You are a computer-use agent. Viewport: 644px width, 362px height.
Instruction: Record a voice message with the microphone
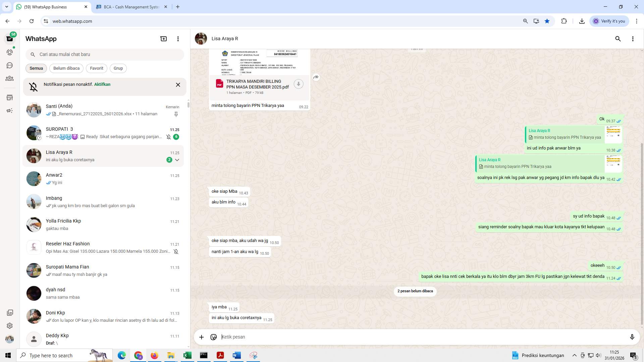point(633,337)
